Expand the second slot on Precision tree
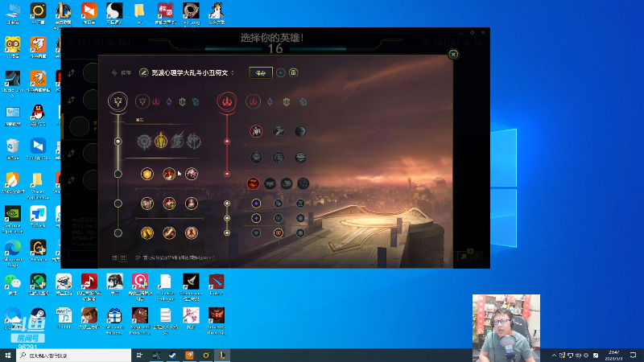The width and height of the screenshot is (644, 362). point(118,174)
